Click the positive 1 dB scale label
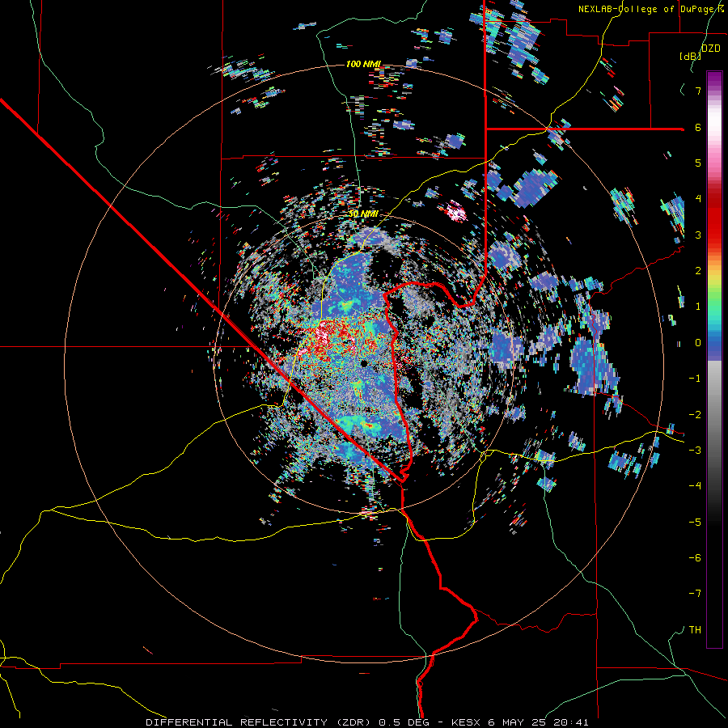This screenshot has width=728, height=728. pyautogui.click(x=698, y=307)
